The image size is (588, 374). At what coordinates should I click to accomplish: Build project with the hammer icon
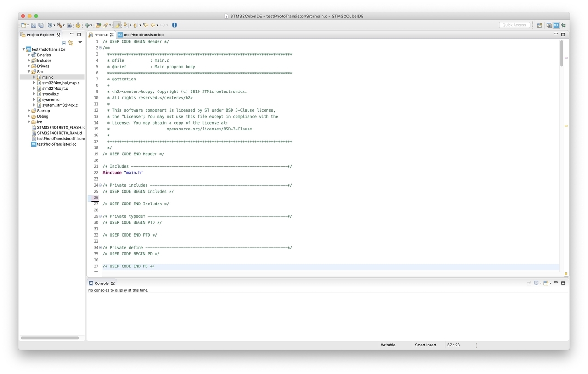60,25
